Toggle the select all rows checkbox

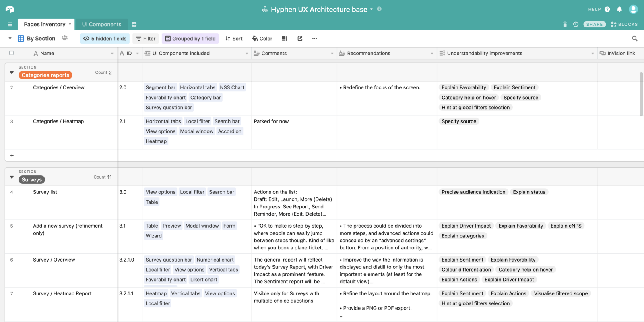point(11,53)
